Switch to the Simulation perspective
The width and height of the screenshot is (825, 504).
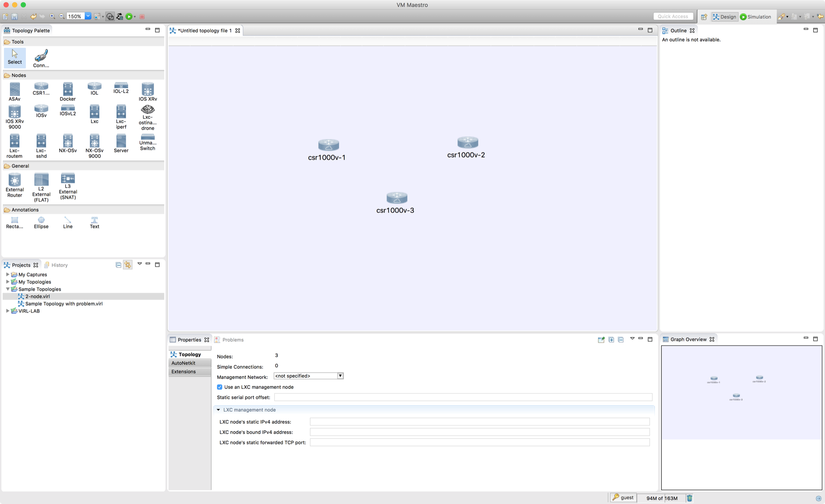[756, 17]
